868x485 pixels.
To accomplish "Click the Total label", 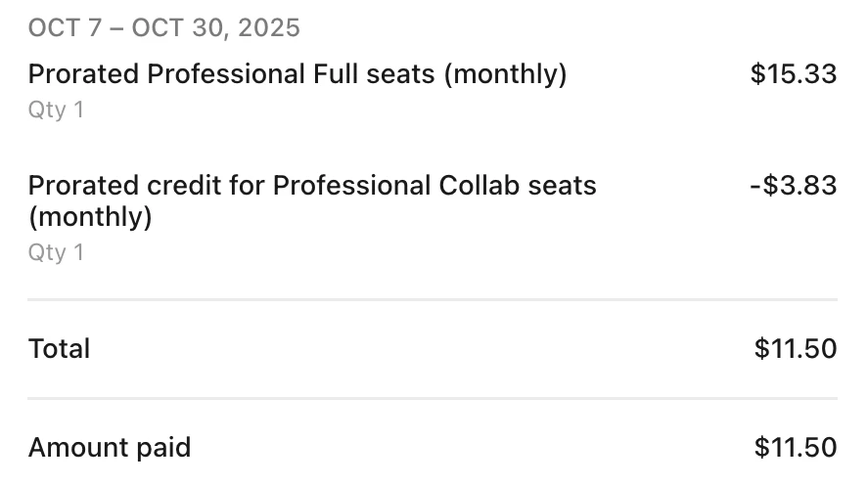I will pyautogui.click(x=60, y=349).
